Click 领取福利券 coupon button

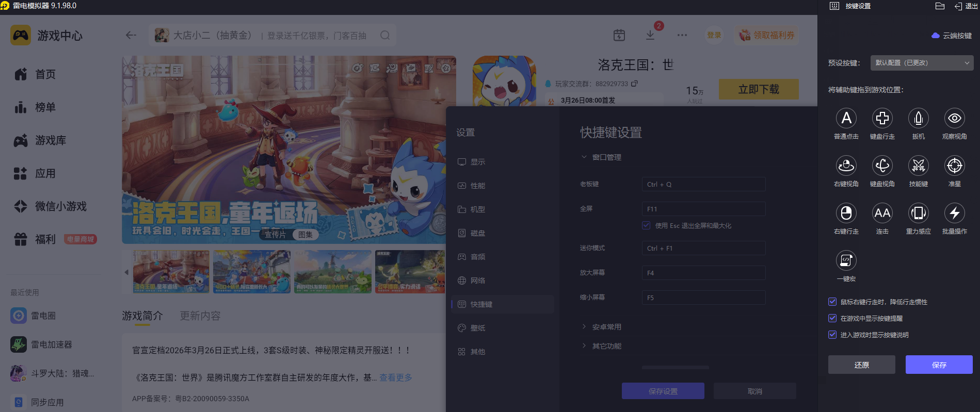tap(767, 35)
